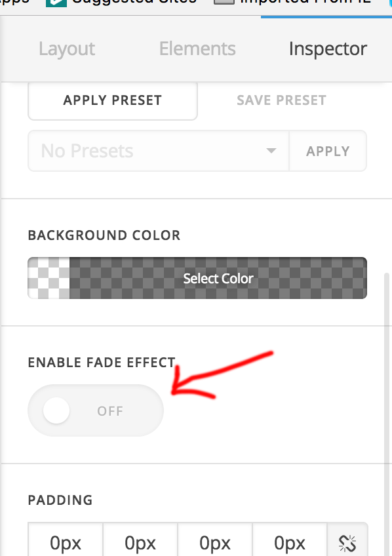392x556 pixels.
Task: Click Select Color for background color
Action: click(218, 278)
